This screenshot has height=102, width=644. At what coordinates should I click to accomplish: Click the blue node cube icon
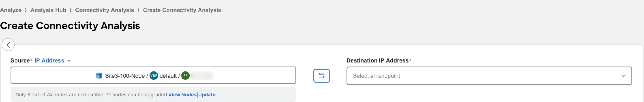point(99,75)
